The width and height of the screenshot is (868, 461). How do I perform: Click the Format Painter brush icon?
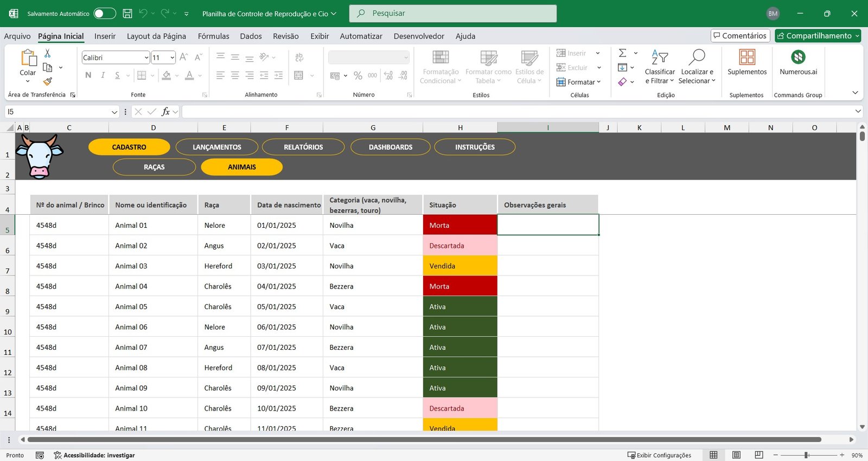pyautogui.click(x=48, y=81)
